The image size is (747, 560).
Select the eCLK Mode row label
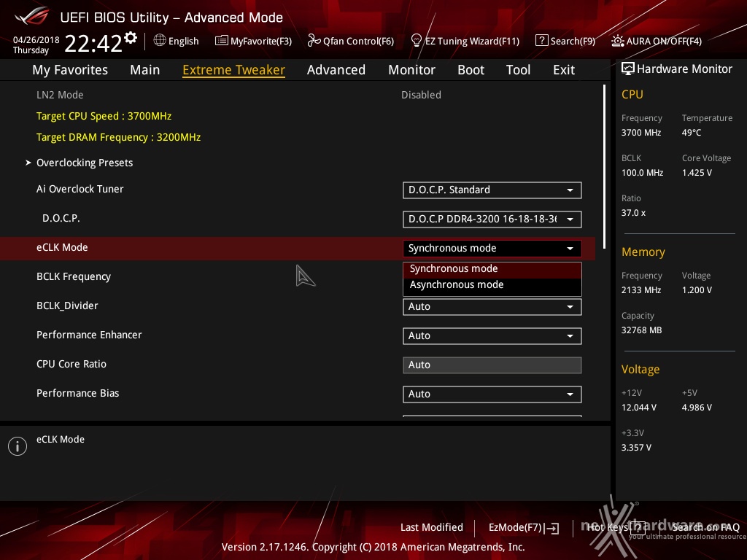pos(62,248)
